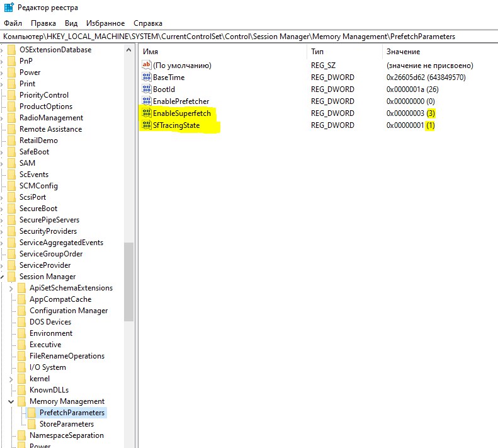Click the Memory Management folder icon

pyautogui.click(x=22, y=401)
